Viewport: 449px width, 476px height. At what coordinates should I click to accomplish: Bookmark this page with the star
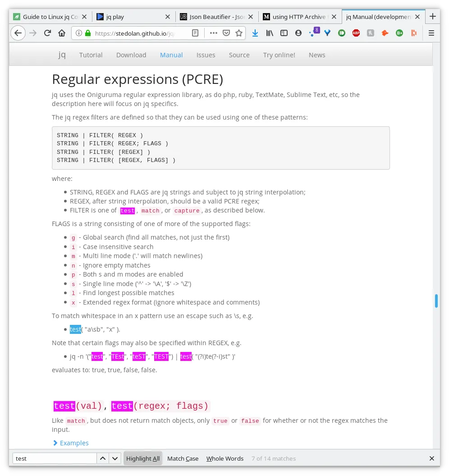(239, 33)
